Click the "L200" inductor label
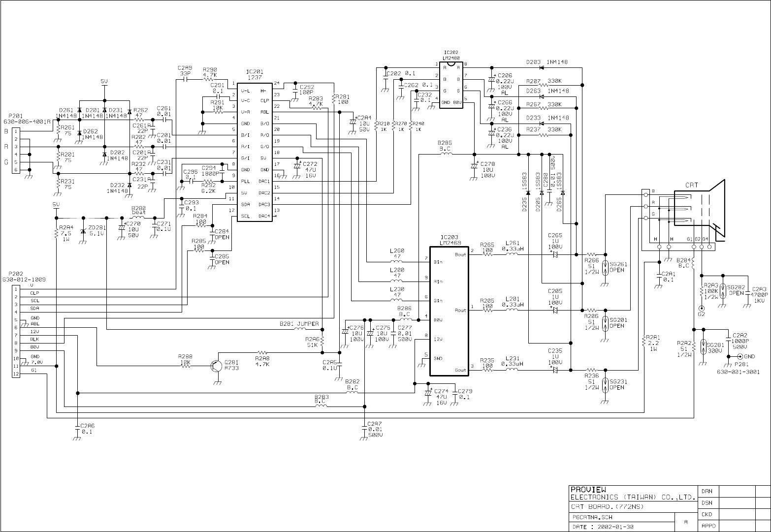 pos(397,270)
